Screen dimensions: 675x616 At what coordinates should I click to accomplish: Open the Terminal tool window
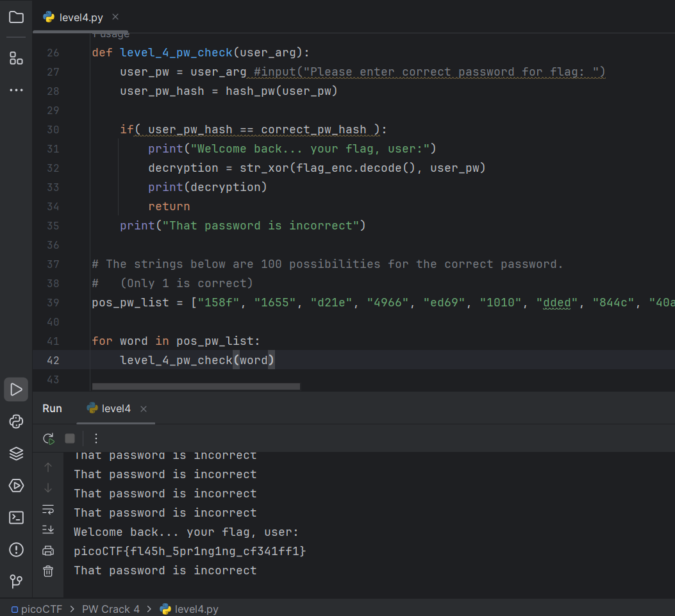pos(16,517)
